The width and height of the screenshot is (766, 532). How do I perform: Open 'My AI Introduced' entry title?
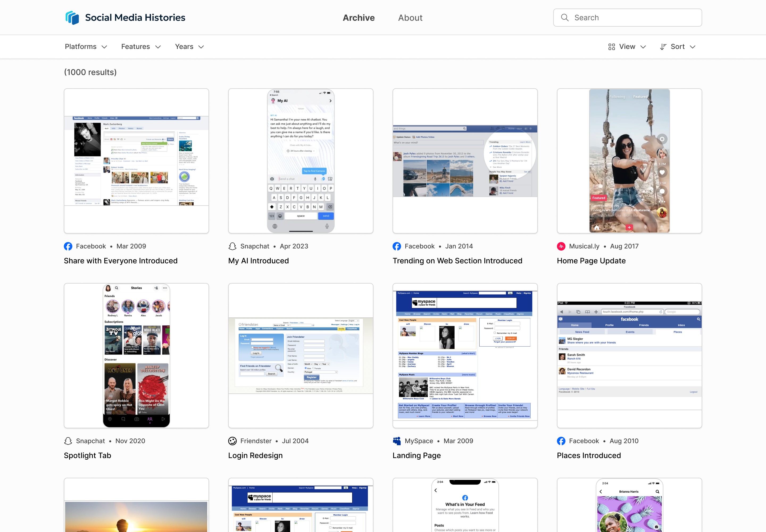click(x=258, y=261)
